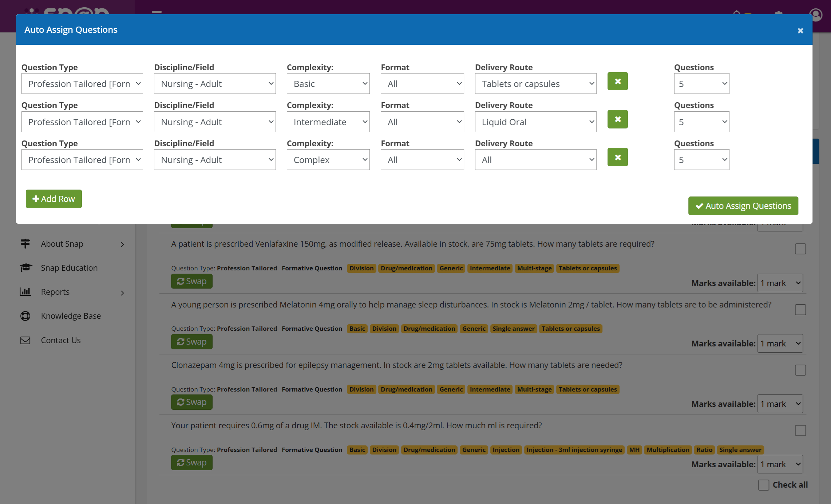The image size is (831, 504).
Task: Click the Add Row button
Action: (54, 199)
